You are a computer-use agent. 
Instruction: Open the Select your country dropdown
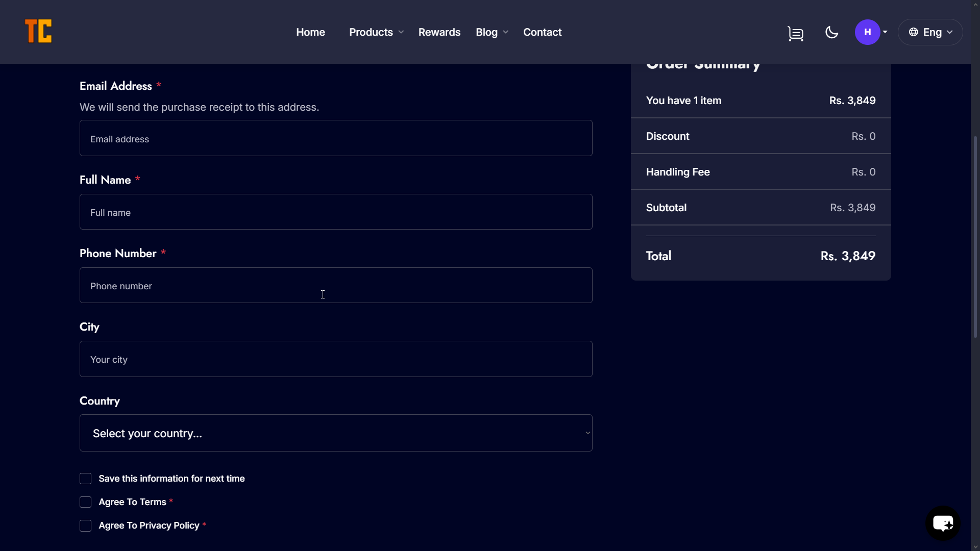(x=336, y=433)
